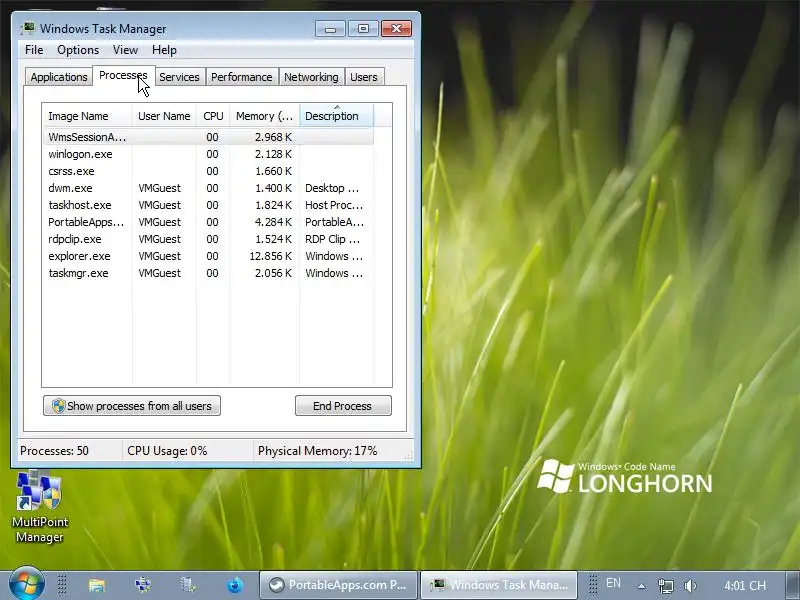Click CPU Usage: 0% in status bar
The width and height of the screenshot is (800, 600).
point(167,451)
